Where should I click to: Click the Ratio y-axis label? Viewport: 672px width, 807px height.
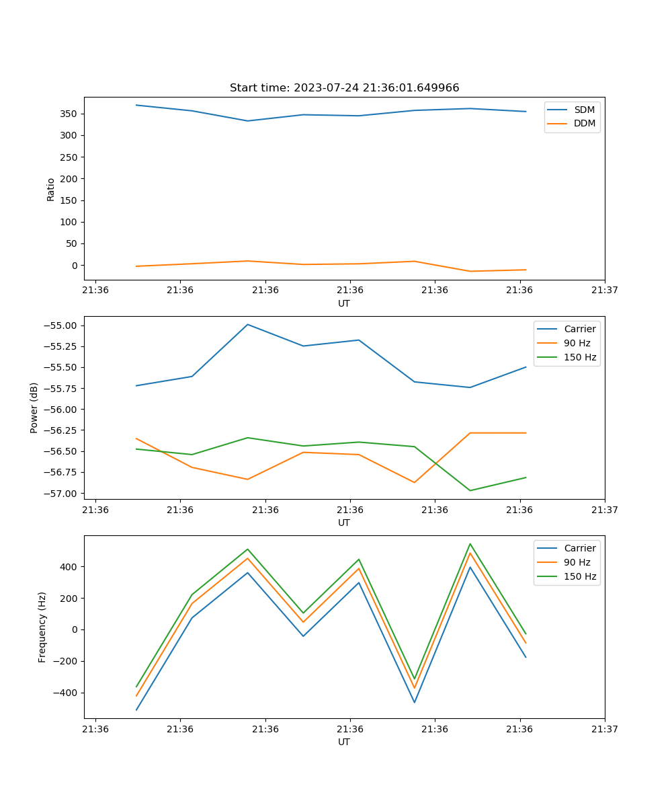(x=51, y=189)
